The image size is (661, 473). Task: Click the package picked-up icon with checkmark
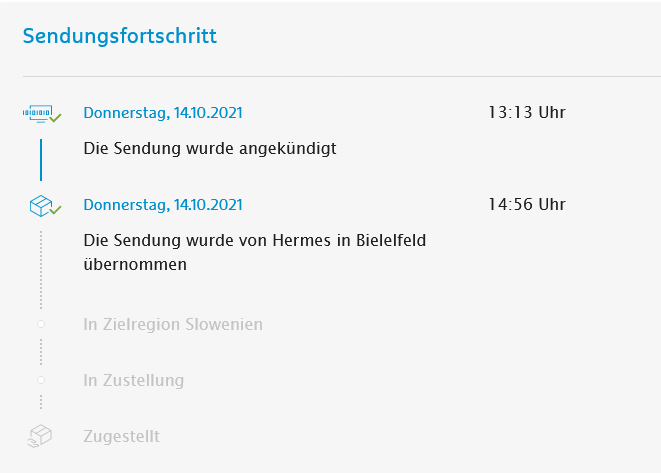(x=41, y=206)
